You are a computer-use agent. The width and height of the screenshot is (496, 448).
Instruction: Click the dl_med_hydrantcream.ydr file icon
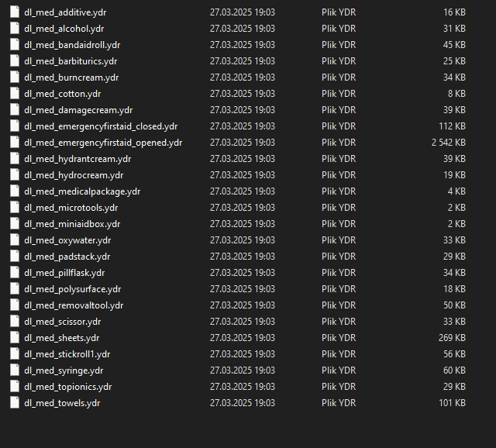pos(15,159)
